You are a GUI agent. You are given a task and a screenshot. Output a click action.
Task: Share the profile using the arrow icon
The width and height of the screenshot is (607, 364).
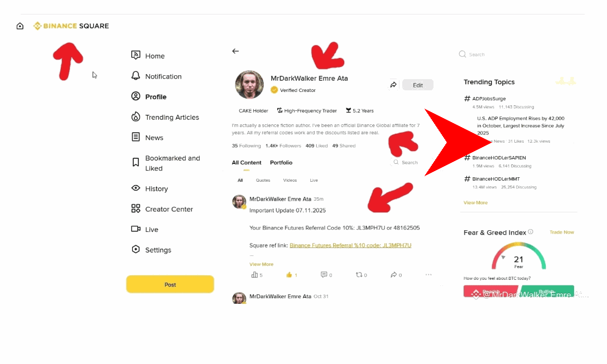pyautogui.click(x=393, y=85)
